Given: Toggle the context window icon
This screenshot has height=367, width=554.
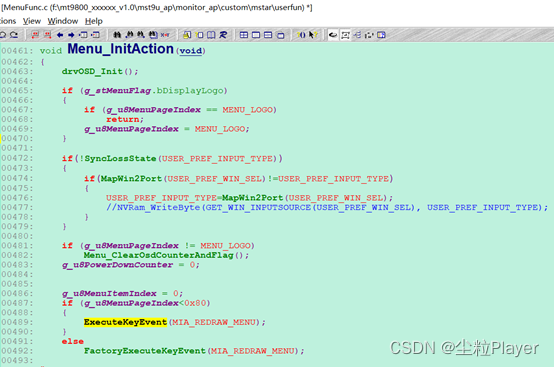Looking at the screenshot, I should (x=346, y=35).
